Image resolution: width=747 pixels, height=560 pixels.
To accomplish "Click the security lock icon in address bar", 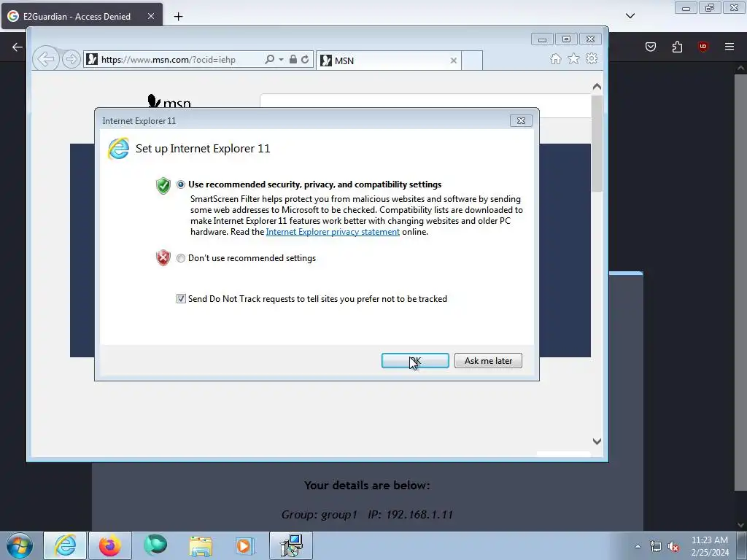I will pyautogui.click(x=293, y=60).
